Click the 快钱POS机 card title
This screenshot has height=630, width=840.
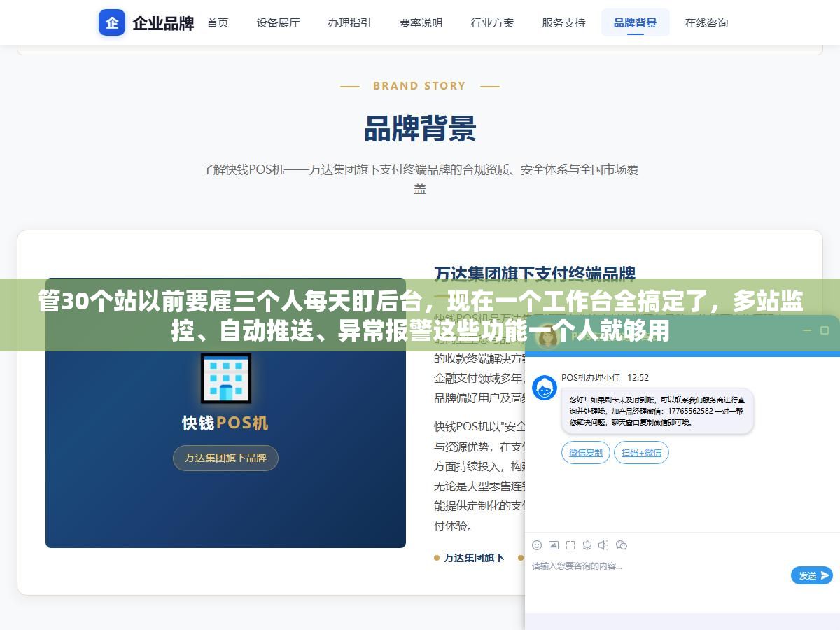pos(225,423)
